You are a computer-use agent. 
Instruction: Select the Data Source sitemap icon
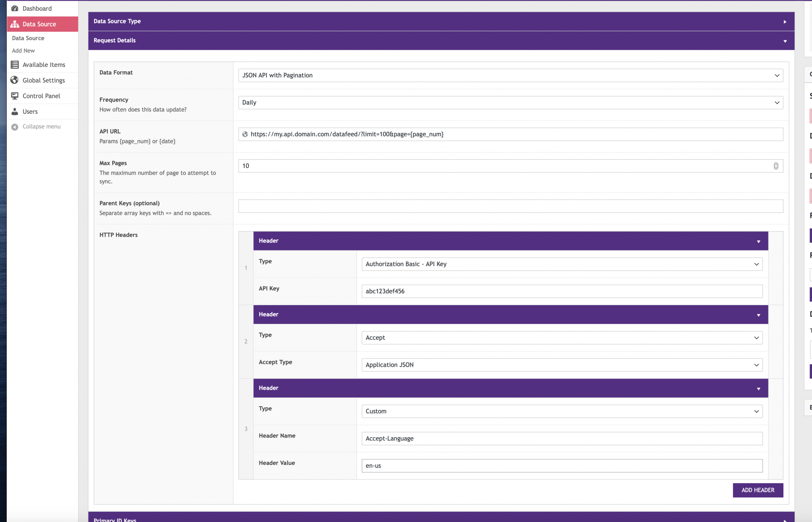pos(15,24)
